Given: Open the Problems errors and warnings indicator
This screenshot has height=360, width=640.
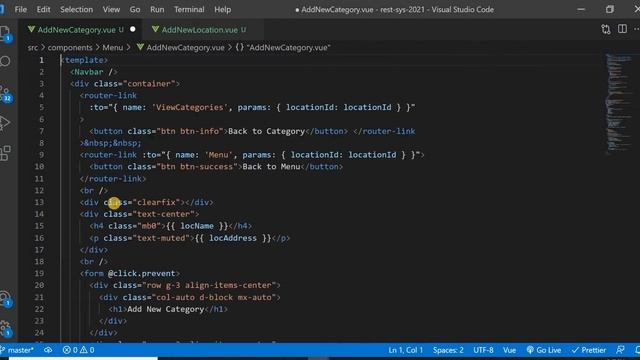Looking at the screenshot, I should (78, 350).
